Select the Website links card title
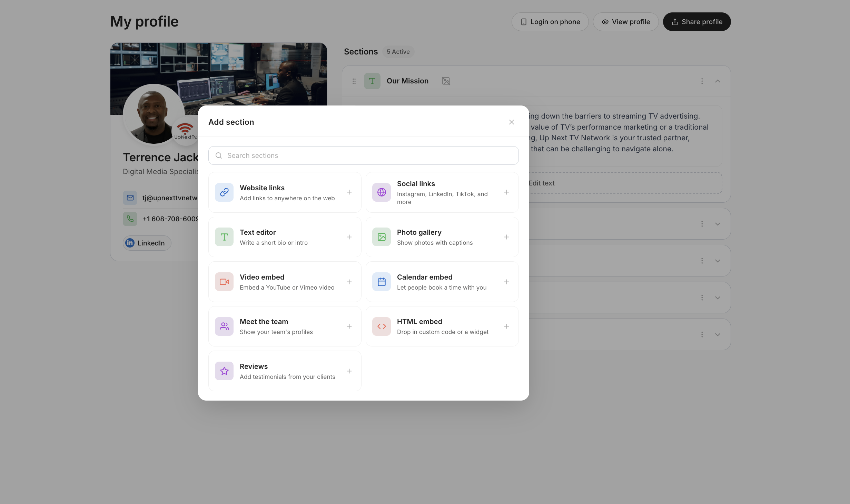This screenshot has height=504, width=850. click(262, 188)
